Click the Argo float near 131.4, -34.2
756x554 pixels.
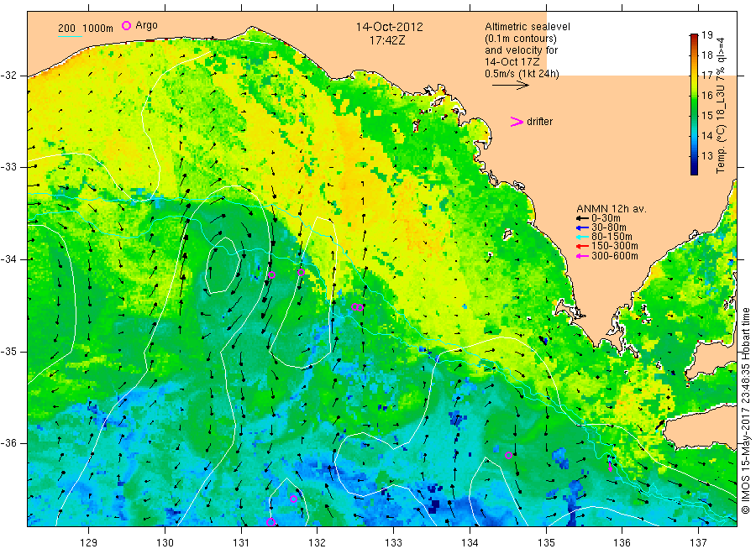pyautogui.click(x=271, y=275)
